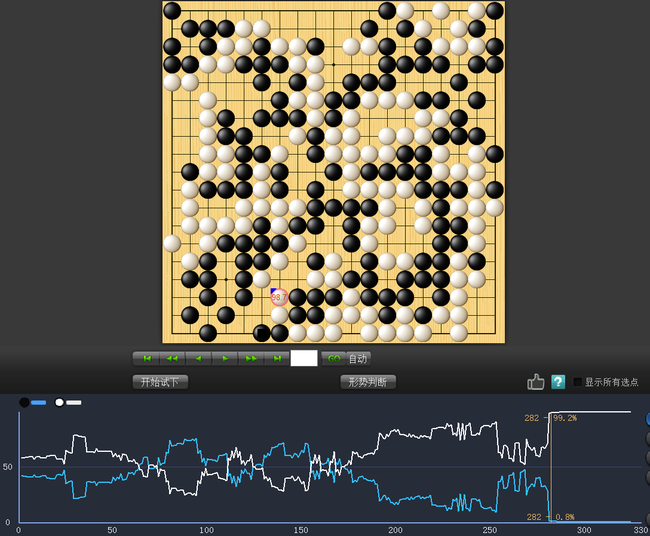Click the 开始试下 button
650x536 pixels.
click(x=160, y=382)
